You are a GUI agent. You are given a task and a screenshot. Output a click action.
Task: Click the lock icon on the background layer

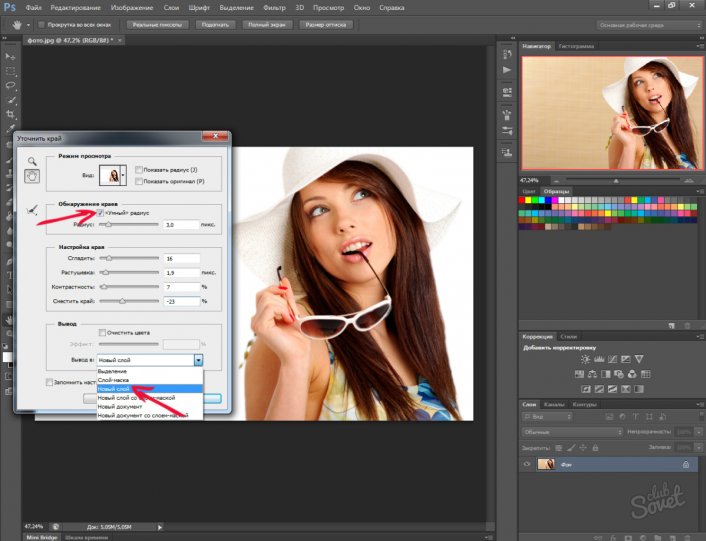click(685, 464)
